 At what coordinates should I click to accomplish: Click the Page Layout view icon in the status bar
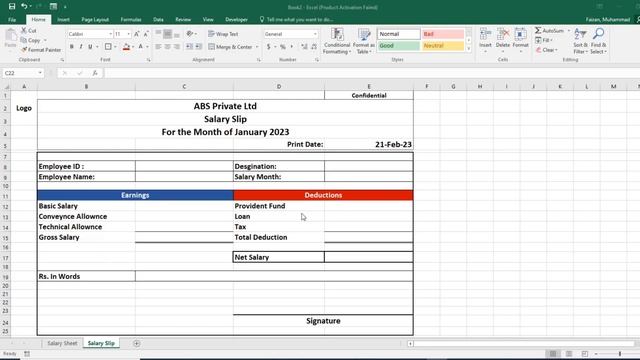(569, 353)
